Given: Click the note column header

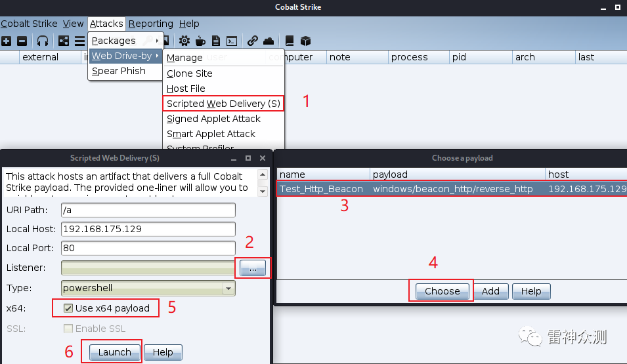Looking at the screenshot, I should (357, 57).
